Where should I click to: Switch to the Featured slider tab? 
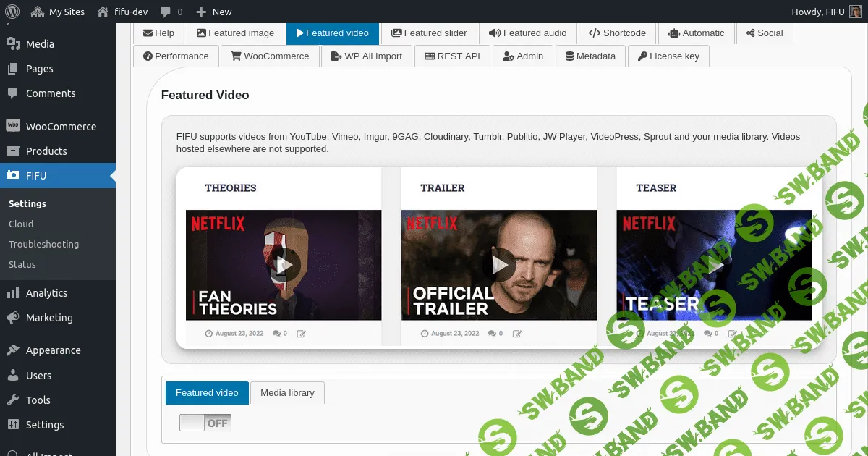(429, 33)
